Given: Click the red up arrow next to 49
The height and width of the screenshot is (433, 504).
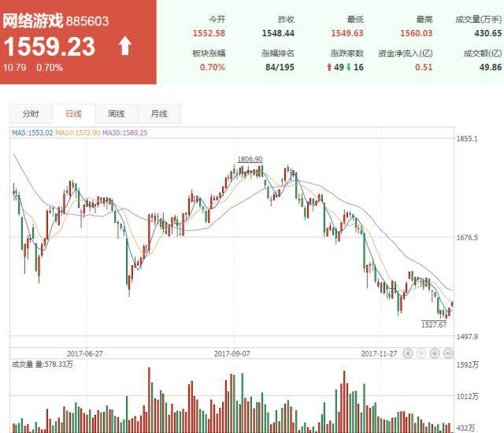Looking at the screenshot, I should [329, 67].
